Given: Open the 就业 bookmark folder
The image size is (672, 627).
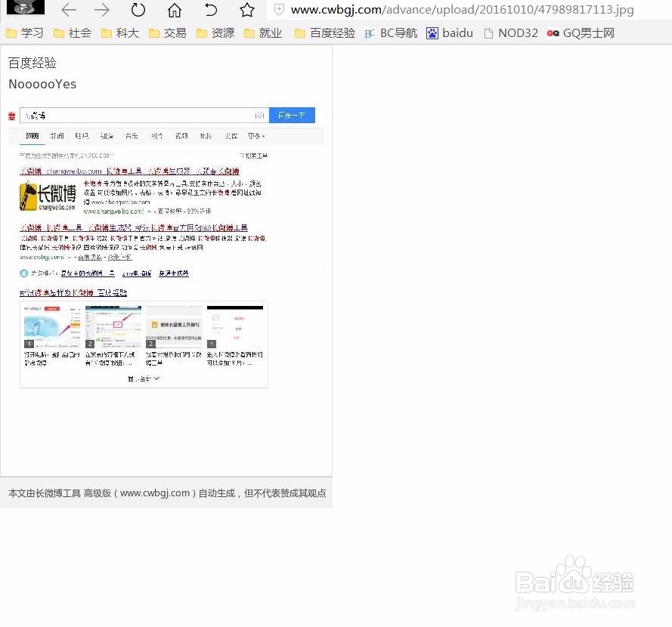Looking at the screenshot, I should click(x=263, y=33).
